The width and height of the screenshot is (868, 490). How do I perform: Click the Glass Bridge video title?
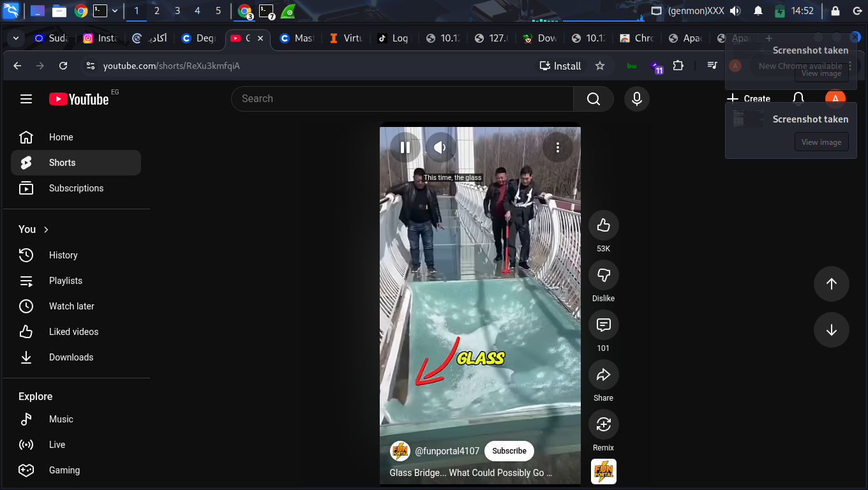click(471, 473)
